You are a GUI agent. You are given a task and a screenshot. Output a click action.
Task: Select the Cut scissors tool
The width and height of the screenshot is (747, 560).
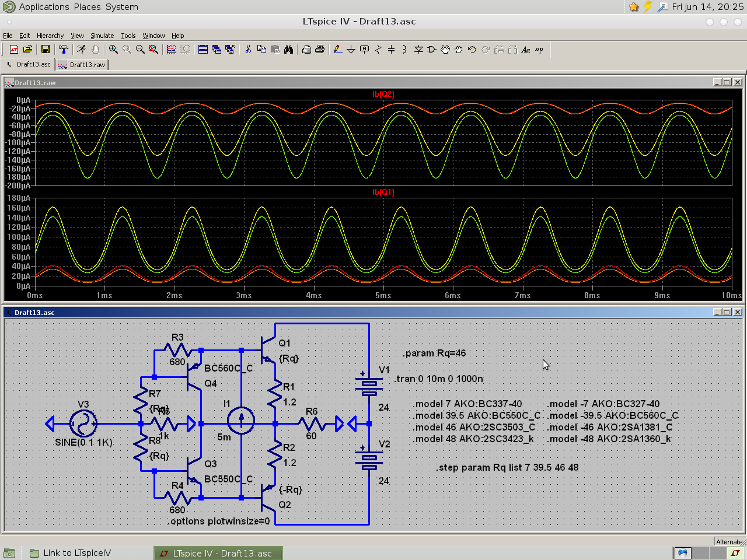point(248,50)
